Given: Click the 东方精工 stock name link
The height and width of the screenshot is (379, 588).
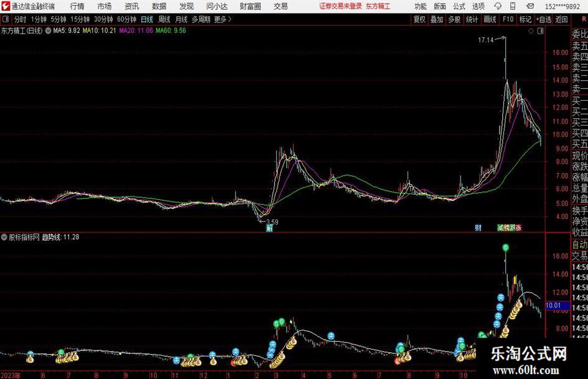Looking at the screenshot, I should pos(378,6).
